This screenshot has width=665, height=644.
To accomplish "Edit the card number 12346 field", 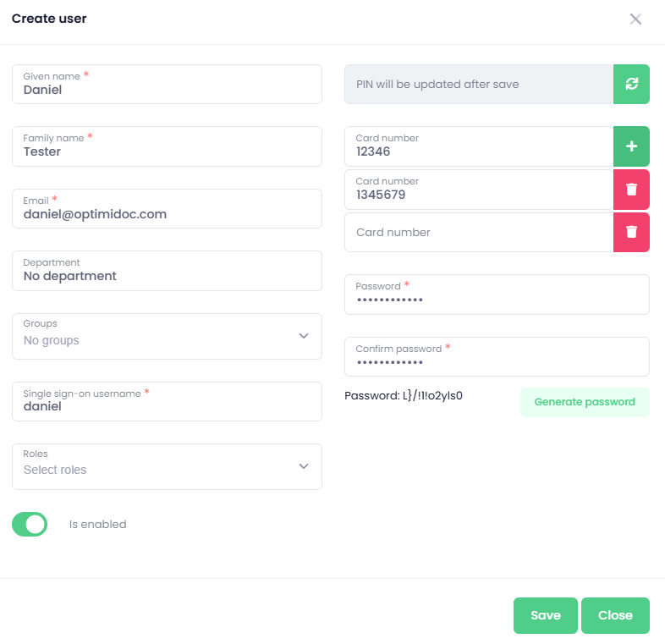I will click(x=478, y=146).
